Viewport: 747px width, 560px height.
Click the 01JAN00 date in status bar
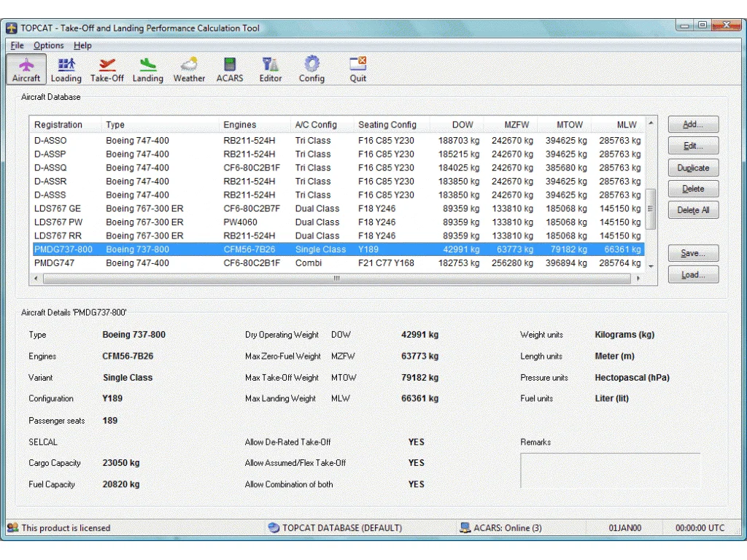click(x=625, y=528)
